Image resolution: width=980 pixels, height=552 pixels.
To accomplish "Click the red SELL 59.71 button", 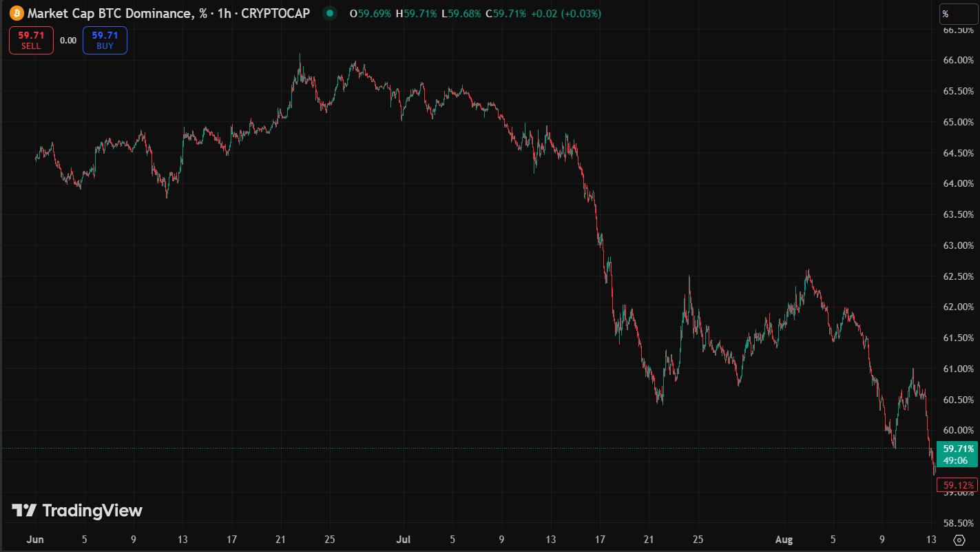I will (x=31, y=40).
